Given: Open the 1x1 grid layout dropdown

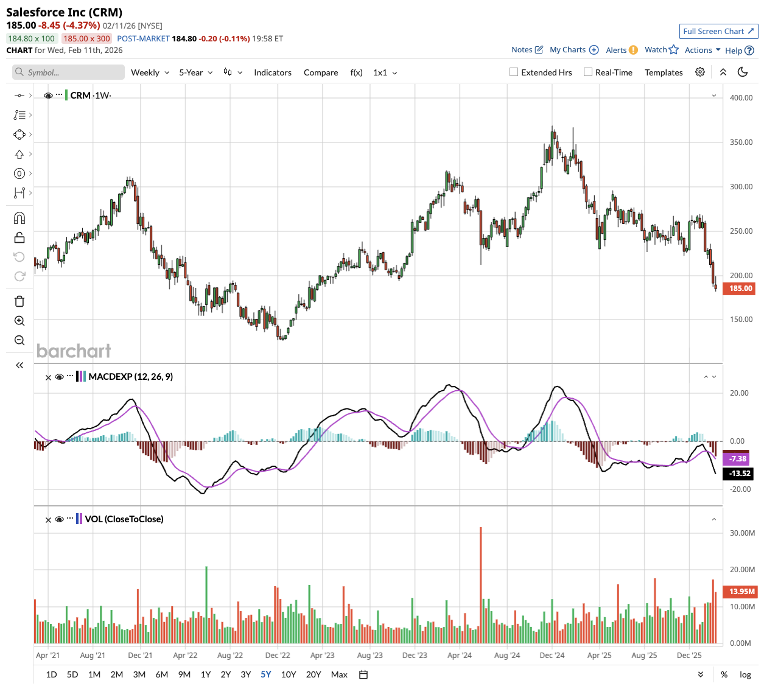Looking at the screenshot, I should 385,72.
